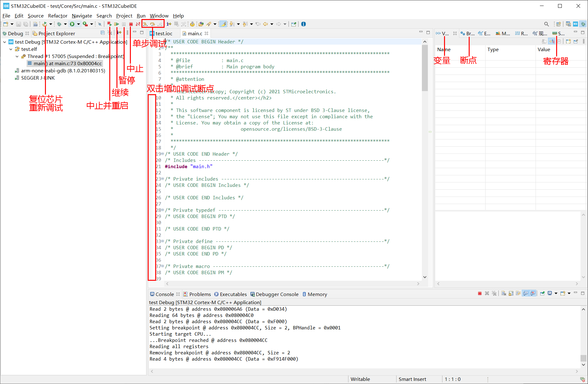The width and height of the screenshot is (588, 384).
Task: Open the Project menu
Action: pos(124,16)
